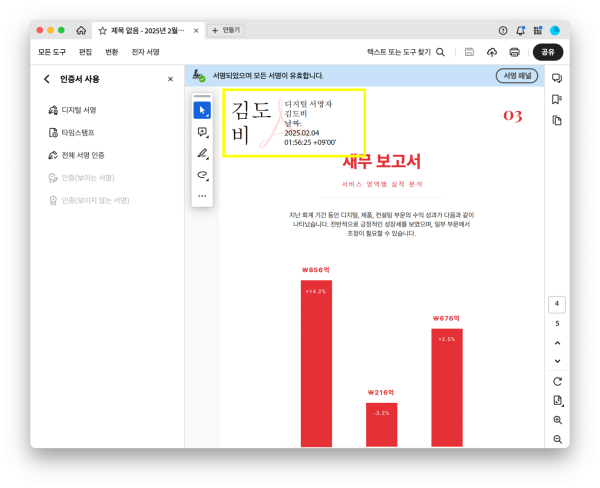
Task: Select 디지털 서명 tool
Action: (x=72, y=110)
